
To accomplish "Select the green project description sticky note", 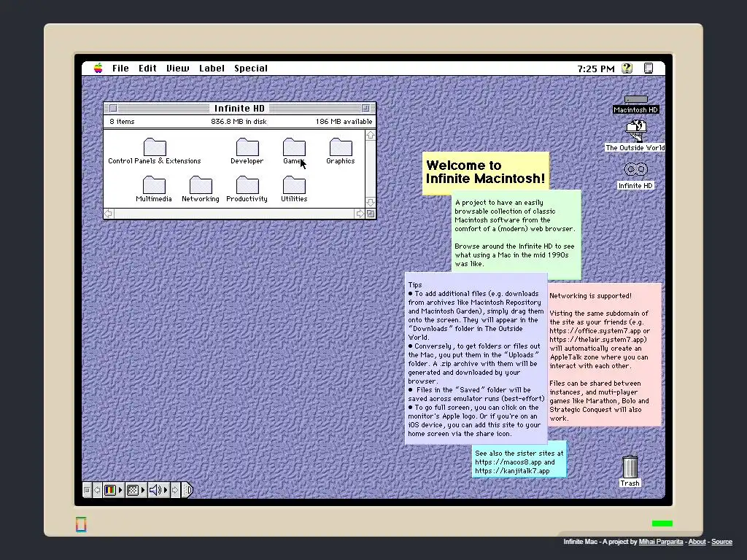I will [516, 233].
